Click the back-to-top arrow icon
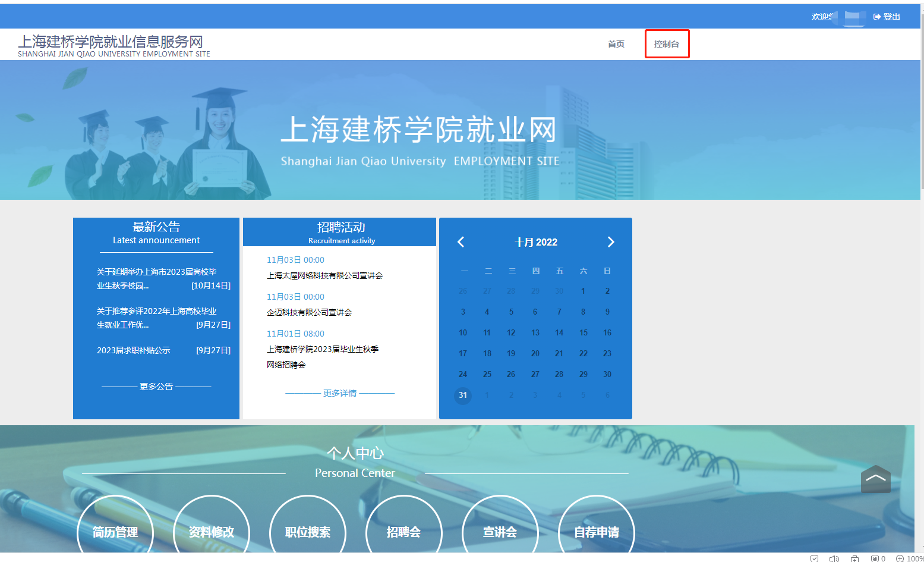Image resolution: width=924 pixels, height=562 pixels. click(875, 479)
